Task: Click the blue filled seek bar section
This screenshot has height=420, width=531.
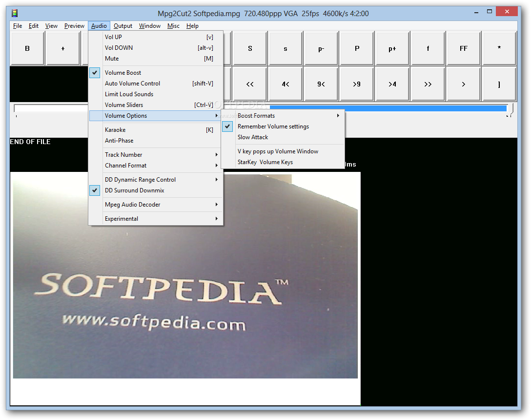Action: [388, 108]
